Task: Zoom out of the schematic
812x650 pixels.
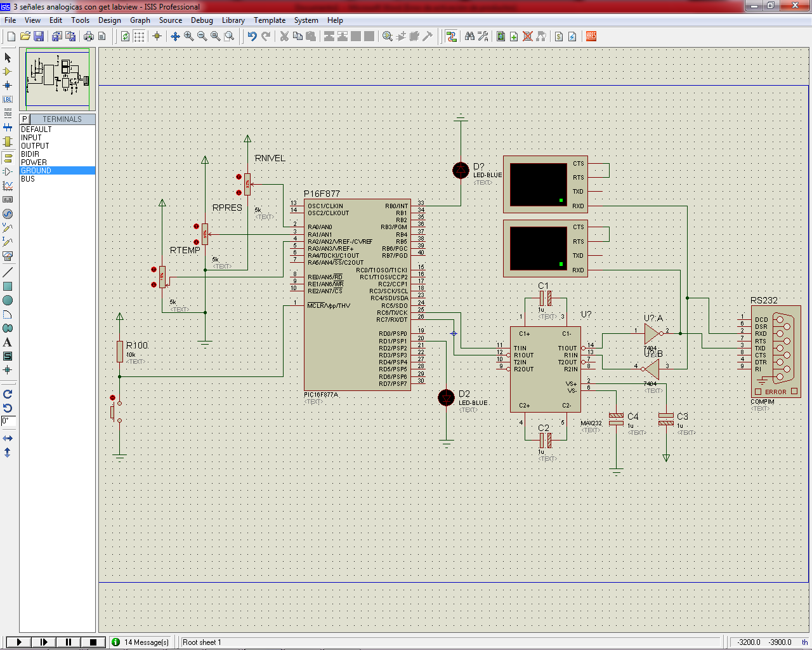Action: pos(202,36)
